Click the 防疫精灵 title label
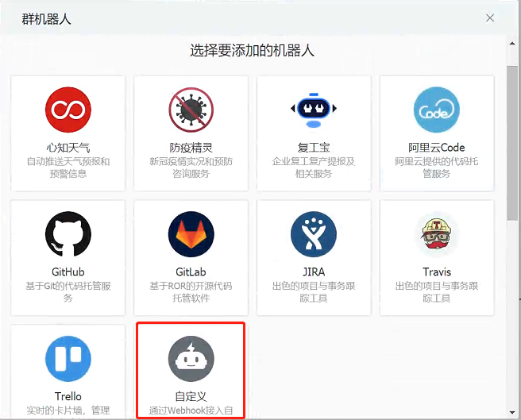Image resolution: width=521 pixels, height=420 pixels. 191,148
